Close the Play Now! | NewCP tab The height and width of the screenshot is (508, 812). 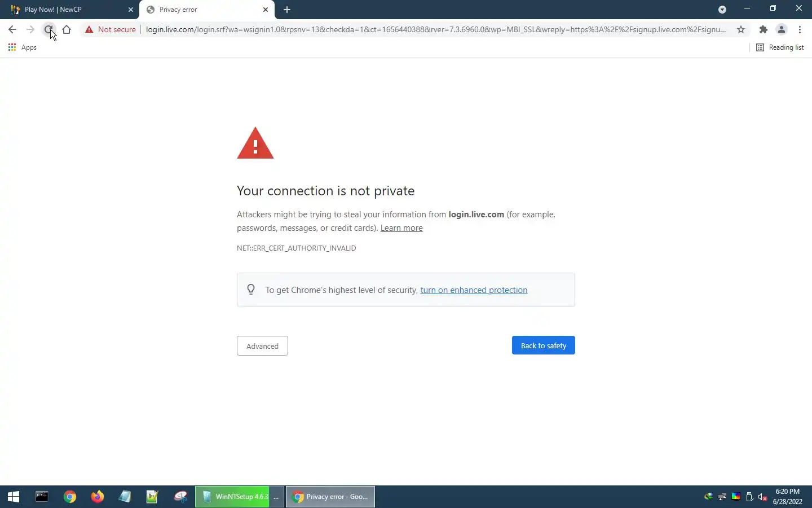tap(131, 10)
